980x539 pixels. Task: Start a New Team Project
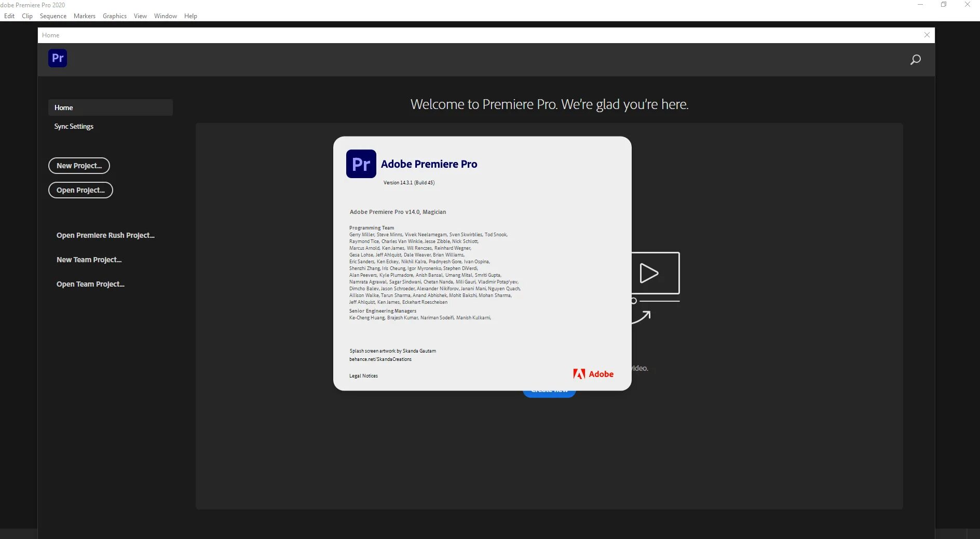click(x=89, y=260)
